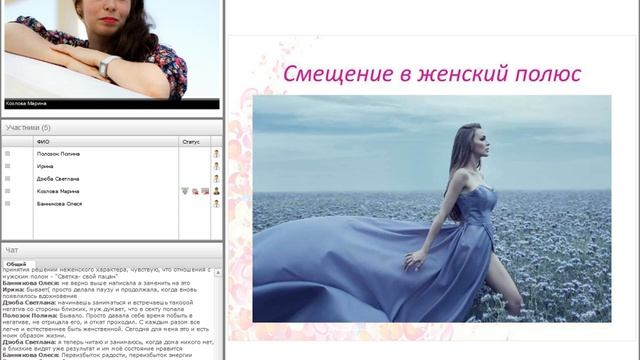The height and width of the screenshot is (360, 640).
Task: Click the user icon in Ирина row
Action: click(216, 166)
